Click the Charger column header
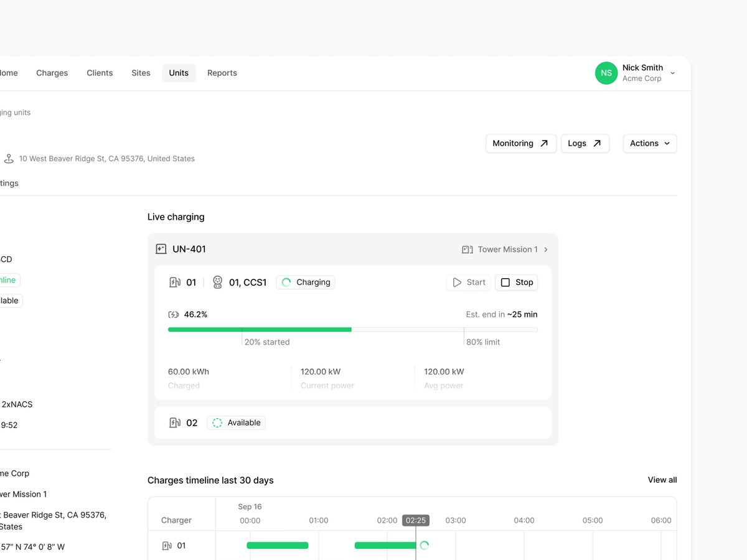 tap(176, 520)
